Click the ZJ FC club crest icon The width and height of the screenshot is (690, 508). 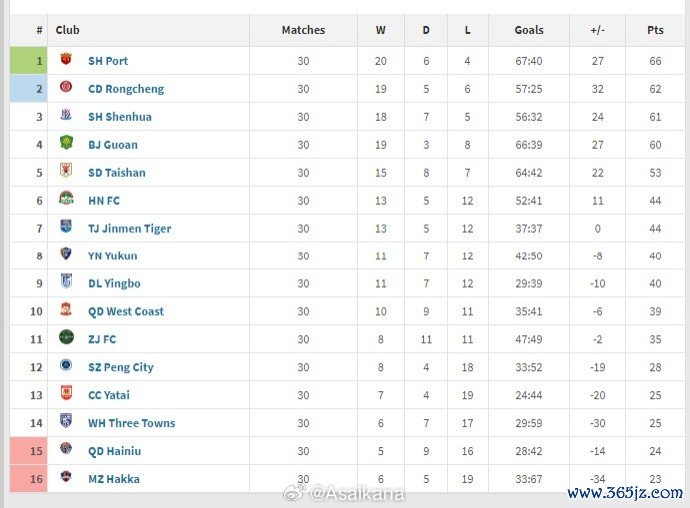(66, 338)
